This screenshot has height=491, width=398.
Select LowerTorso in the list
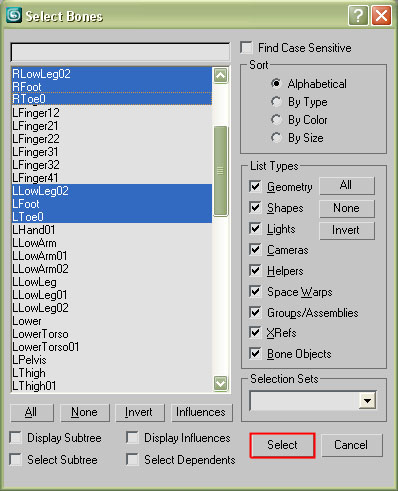coord(112,334)
